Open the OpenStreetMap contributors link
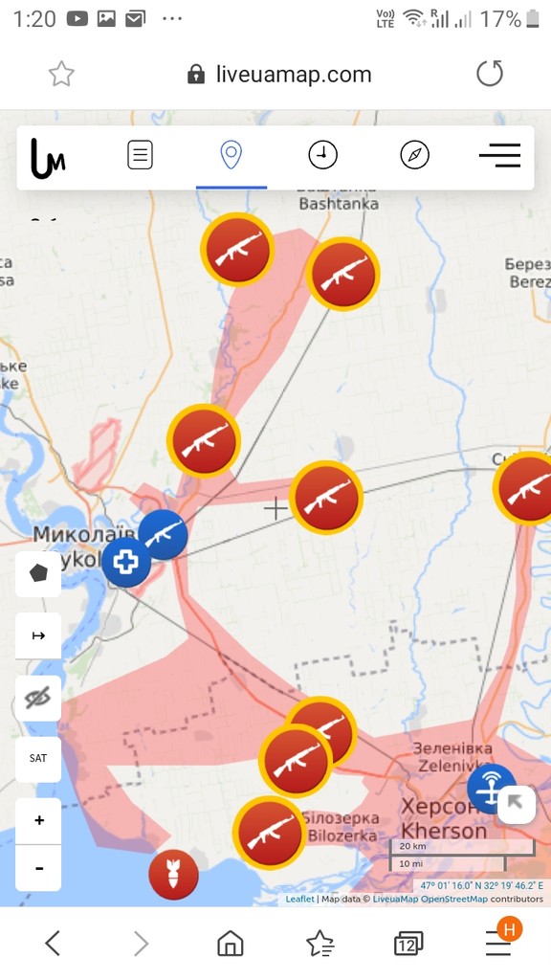Viewport: 551px width, 980px height. point(454,899)
